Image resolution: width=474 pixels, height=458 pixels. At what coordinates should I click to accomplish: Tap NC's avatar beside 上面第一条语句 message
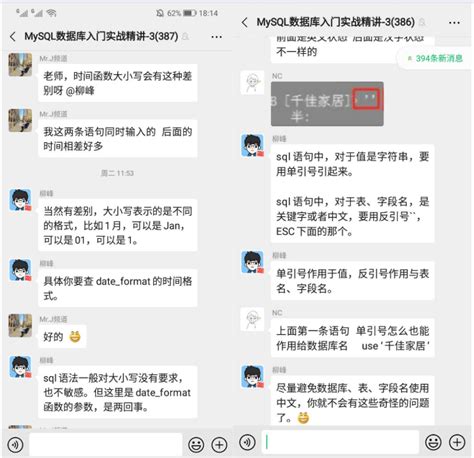click(x=252, y=319)
